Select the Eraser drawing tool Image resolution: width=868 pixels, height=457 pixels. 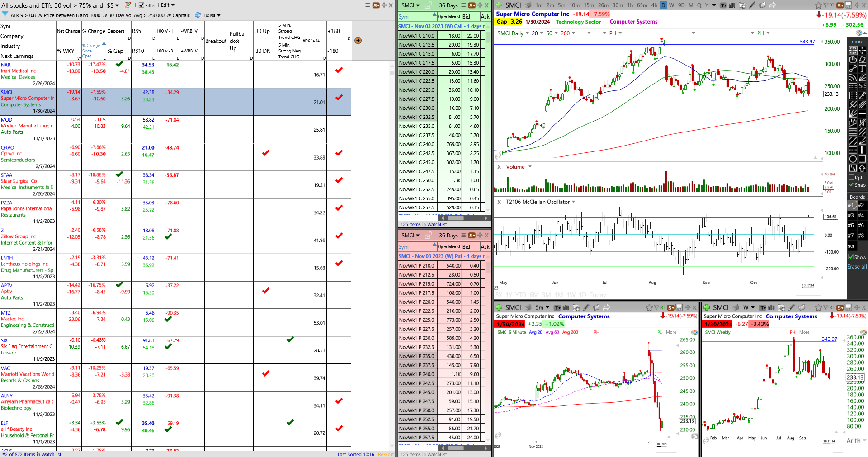(x=862, y=60)
